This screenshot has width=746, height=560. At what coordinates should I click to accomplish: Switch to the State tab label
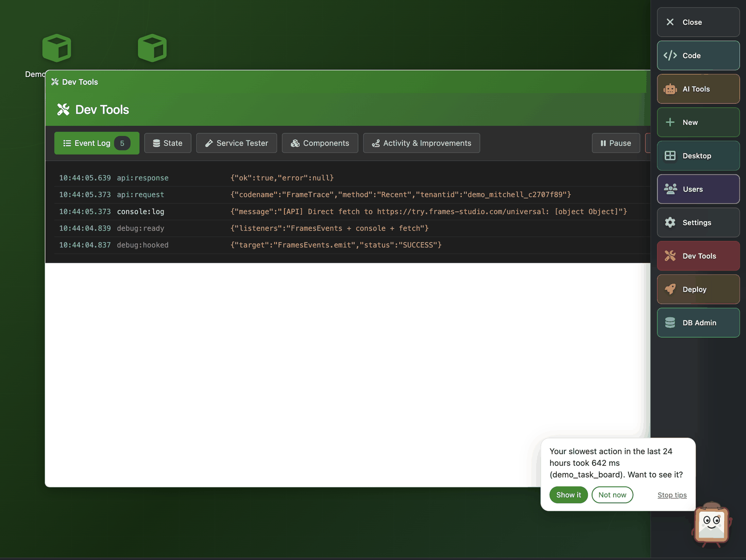coord(173,143)
